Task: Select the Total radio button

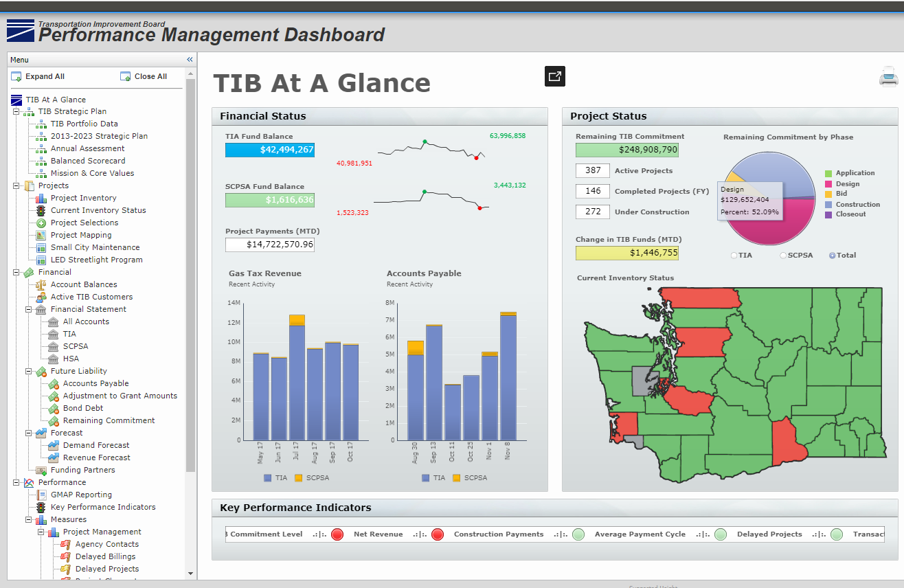Action: coord(833,256)
